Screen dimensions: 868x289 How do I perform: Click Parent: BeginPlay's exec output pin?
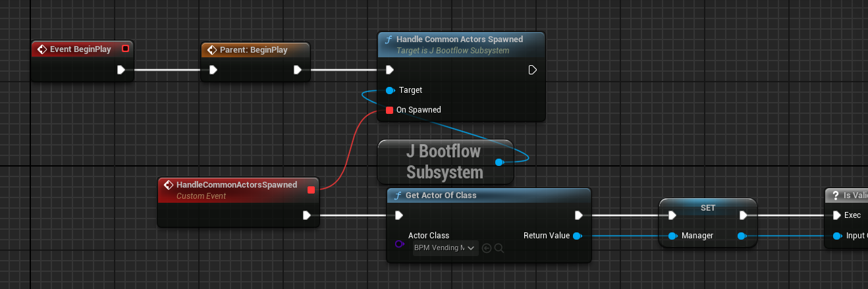pyautogui.click(x=298, y=70)
